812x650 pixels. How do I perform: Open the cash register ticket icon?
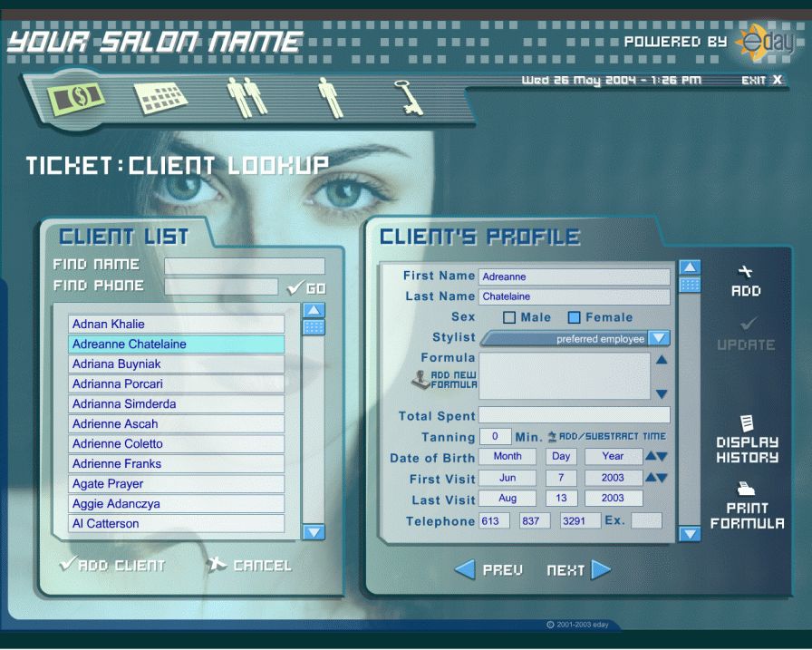(x=77, y=97)
